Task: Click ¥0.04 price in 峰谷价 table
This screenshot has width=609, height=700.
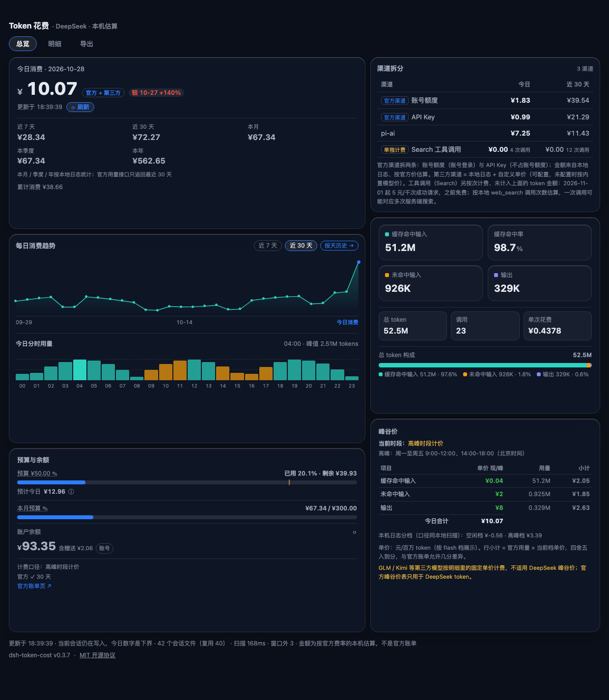Action: [494, 481]
